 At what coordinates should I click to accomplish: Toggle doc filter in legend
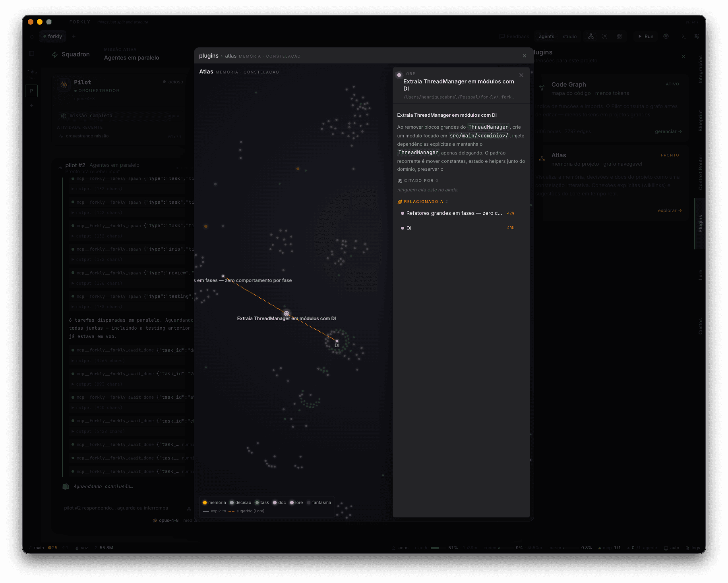pyautogui.click(x=279, y=502)
